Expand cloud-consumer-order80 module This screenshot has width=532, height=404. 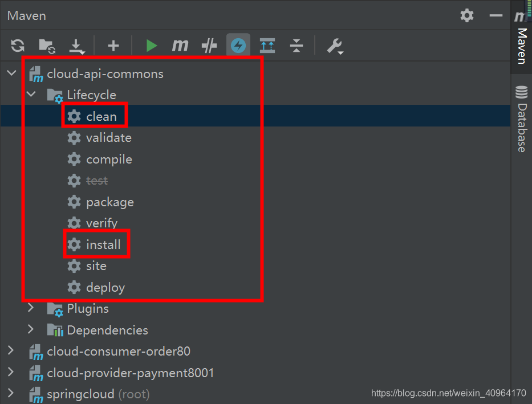point(11,350)
